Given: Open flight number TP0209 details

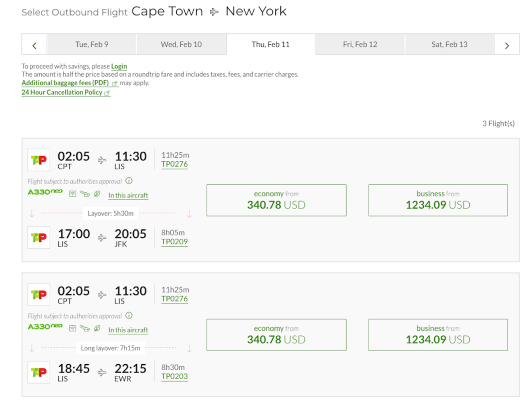Looking at the screenshot, I should tap(174, 242).
